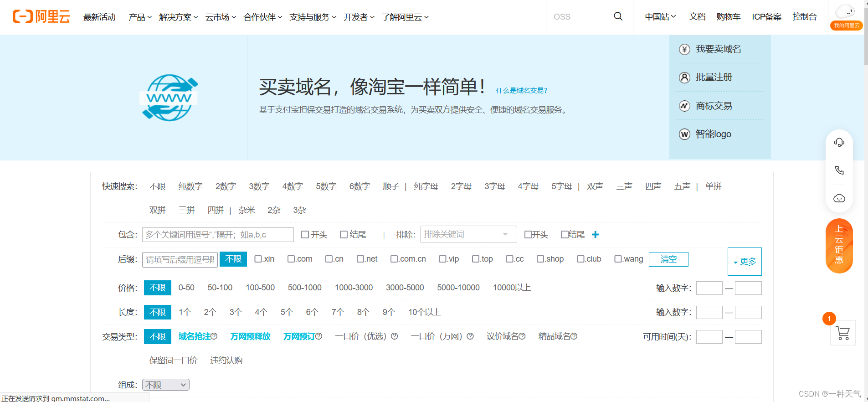The width and height of the screenshot is (868, 402).
Task: Tick the 包含 结尾 checkbox
Action: pos(344,234)
